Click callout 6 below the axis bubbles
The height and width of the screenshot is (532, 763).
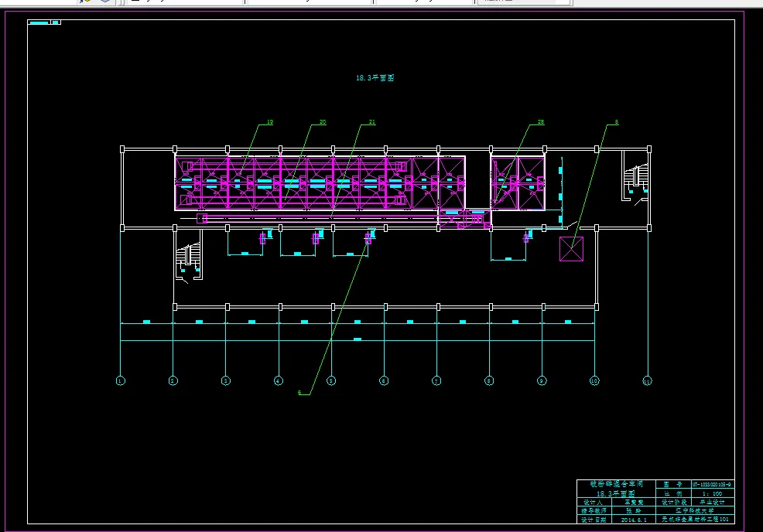(x=299, y=393)
